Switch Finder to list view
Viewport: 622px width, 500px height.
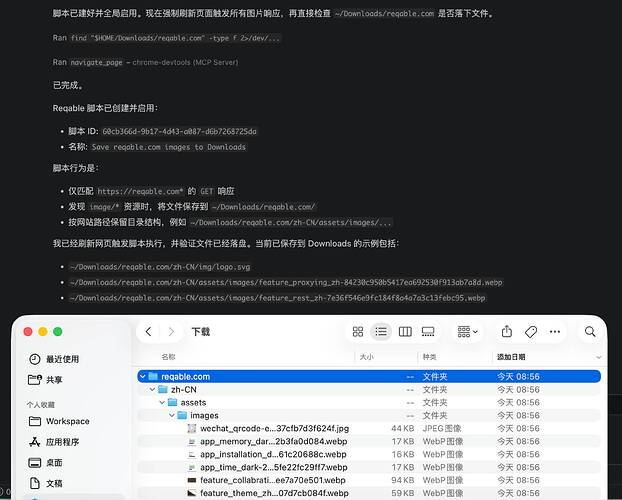point(381,331)
